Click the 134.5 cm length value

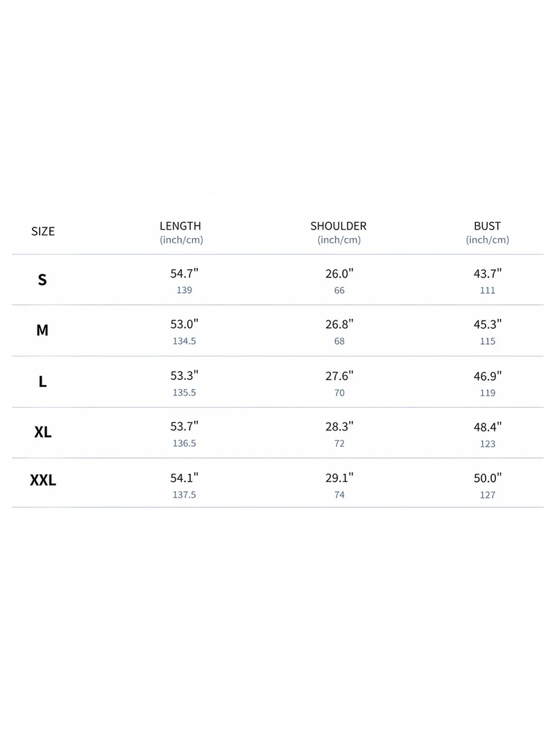[185, 341]
